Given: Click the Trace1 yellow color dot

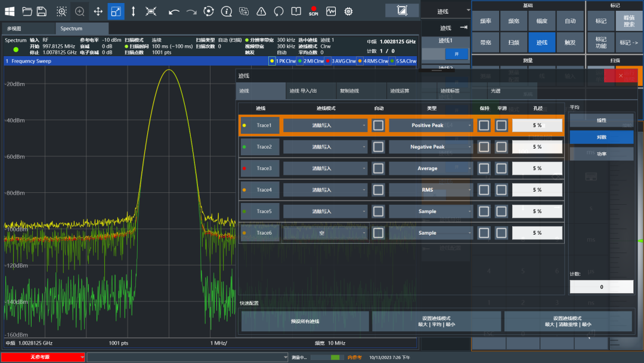Looking at the screenshot, I should [x=244, y=125].
